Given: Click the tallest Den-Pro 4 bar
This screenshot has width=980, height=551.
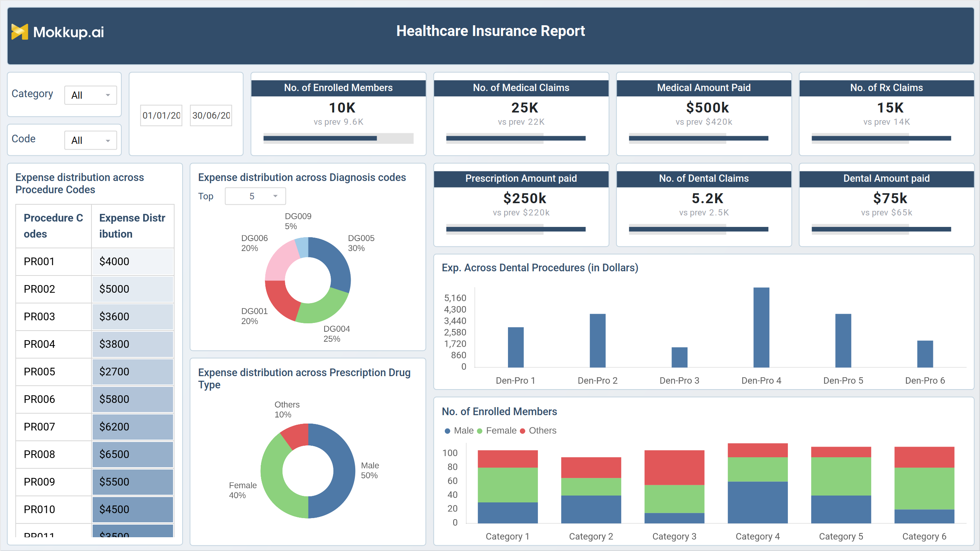Looking at the screenshot, I should 761,328.
